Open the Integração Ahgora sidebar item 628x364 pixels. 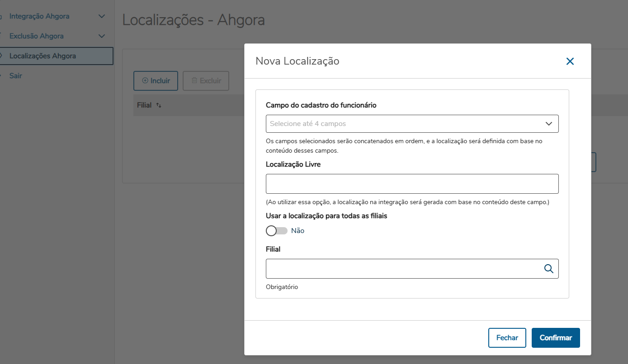[x=39, y=16]
